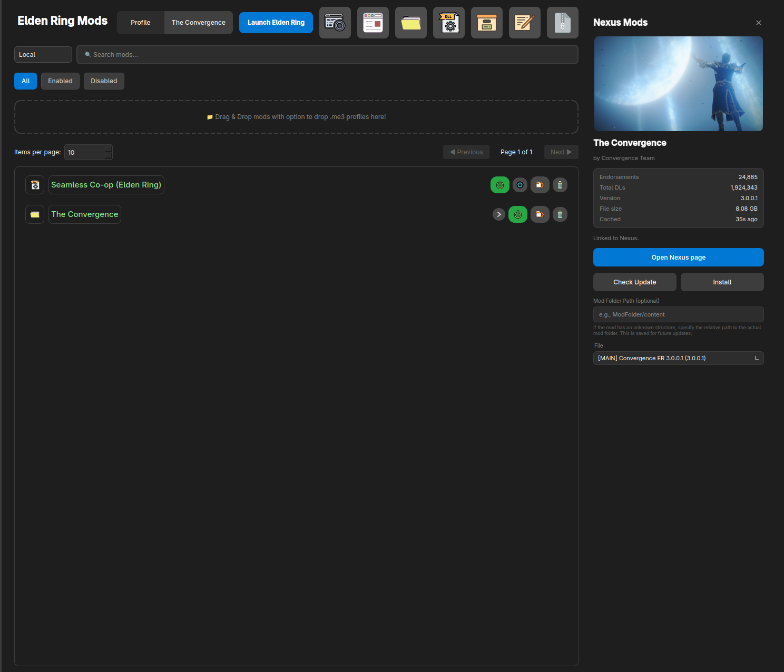Image resolution: width=784 pixels, height=672 pixels.
Task: Delete The Convergence mod with trash icon
Action: click(x=560, y=214)
